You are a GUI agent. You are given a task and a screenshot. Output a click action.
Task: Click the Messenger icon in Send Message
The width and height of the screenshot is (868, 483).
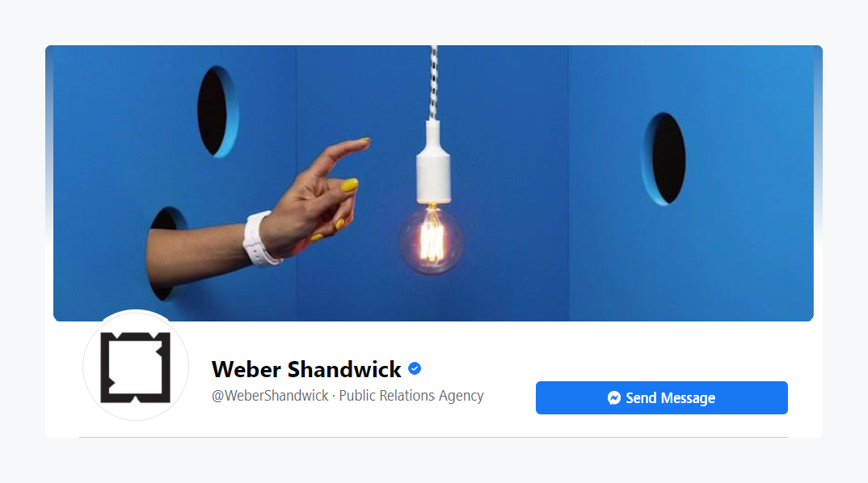pyautogui.click(x=614, y=398)
